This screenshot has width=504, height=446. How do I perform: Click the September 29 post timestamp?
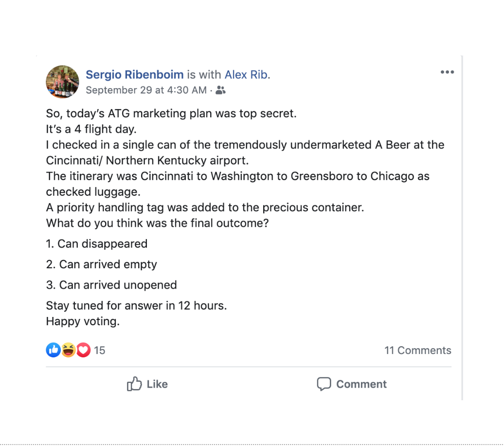(146, 90)
